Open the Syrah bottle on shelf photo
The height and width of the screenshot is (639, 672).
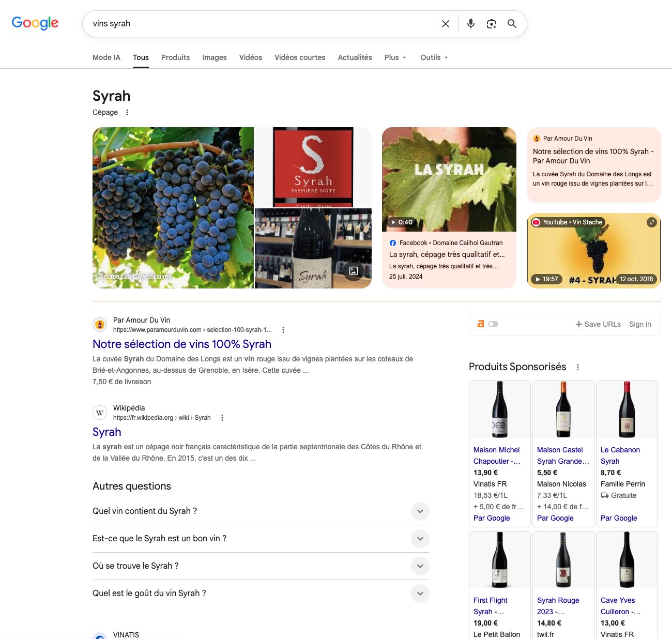tap(313, 249)
